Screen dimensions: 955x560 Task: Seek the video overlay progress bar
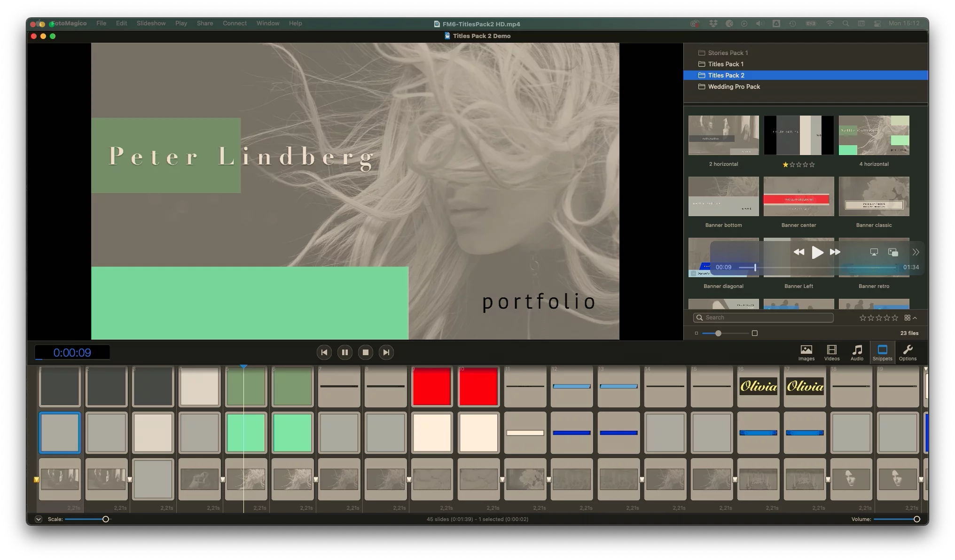[817, 267]
